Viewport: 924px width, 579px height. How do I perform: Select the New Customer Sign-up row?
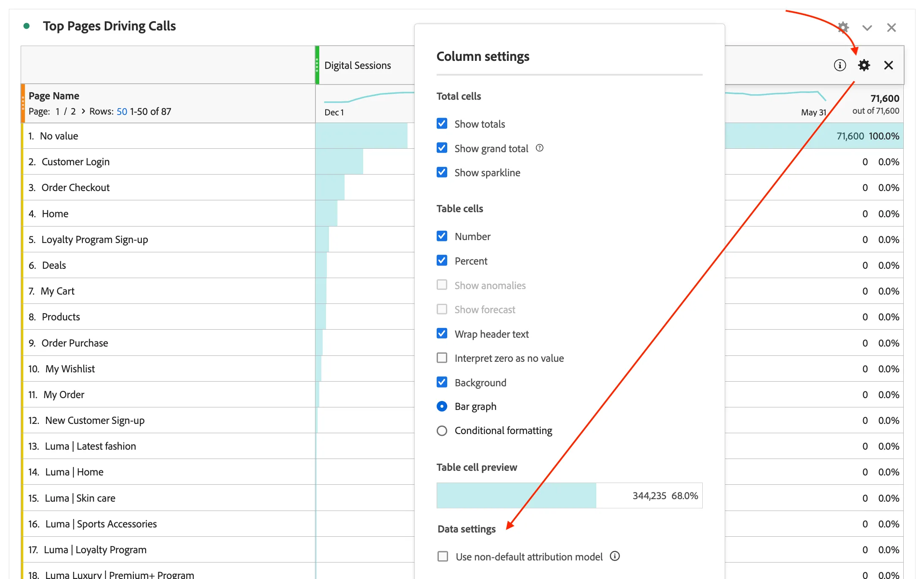click(169, 421)
